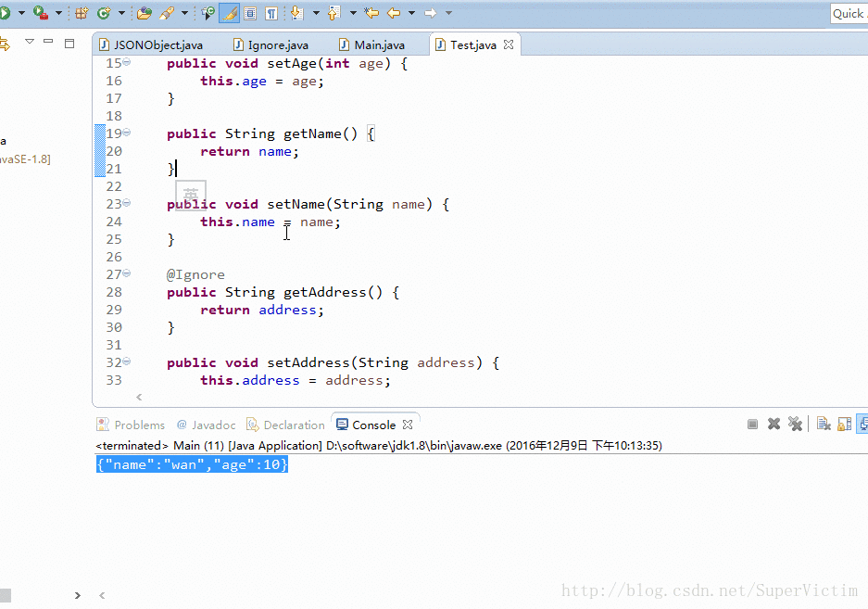868x609 pixels.
Task: Collapse the setAddress method at line 32
Action: 127,361
